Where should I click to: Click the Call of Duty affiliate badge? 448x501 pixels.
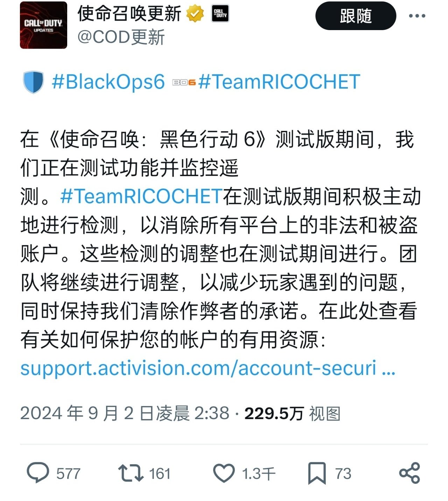pos(220,14)
